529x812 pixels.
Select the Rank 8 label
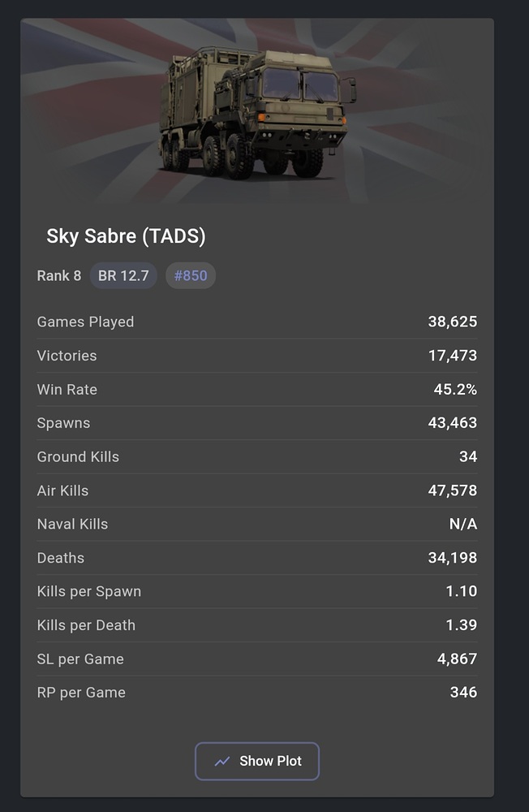[x=59, y=275]
